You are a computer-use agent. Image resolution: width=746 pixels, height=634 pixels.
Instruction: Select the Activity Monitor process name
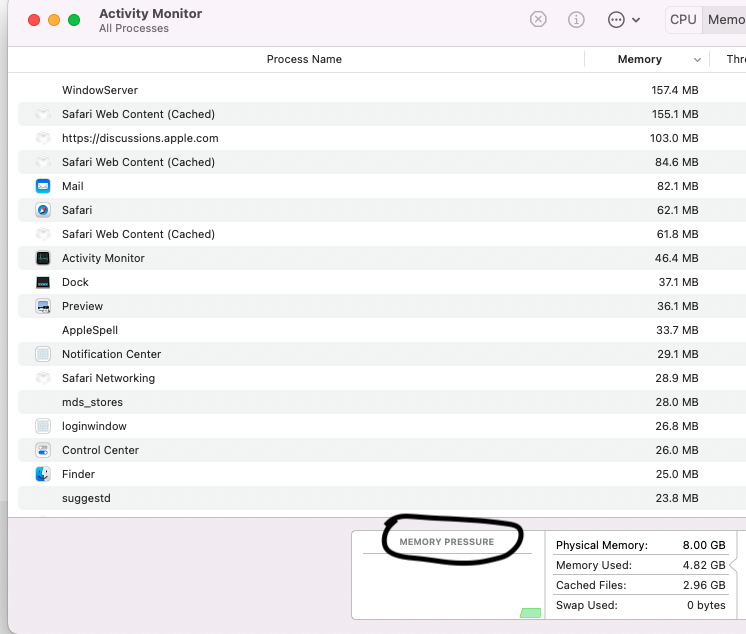click(x=103, y=258)
